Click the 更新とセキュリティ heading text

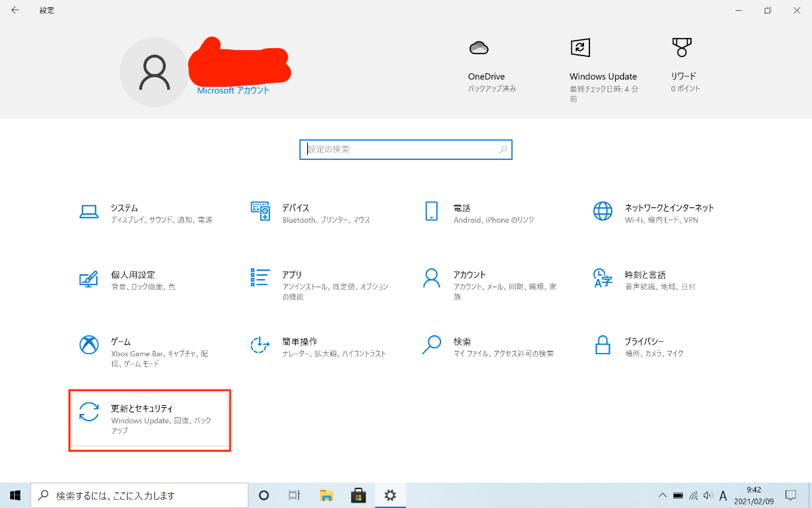(142, 409)
